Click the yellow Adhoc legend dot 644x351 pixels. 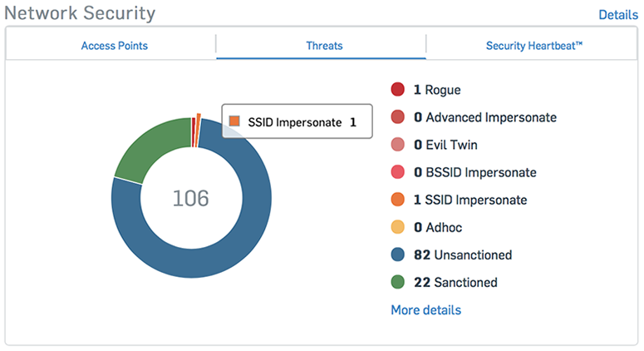tap(397, 227)
